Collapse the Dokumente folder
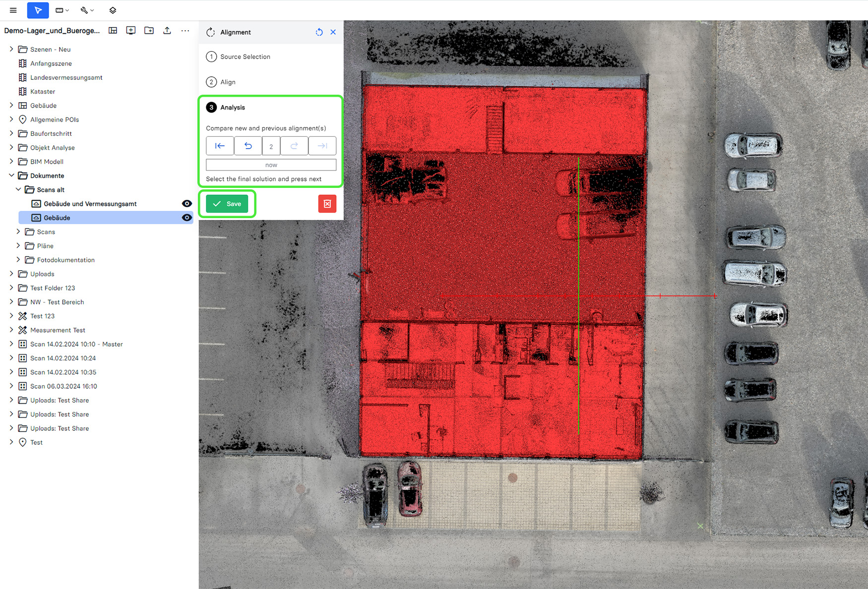Viewport: 868px width, 589px height. 11,176
